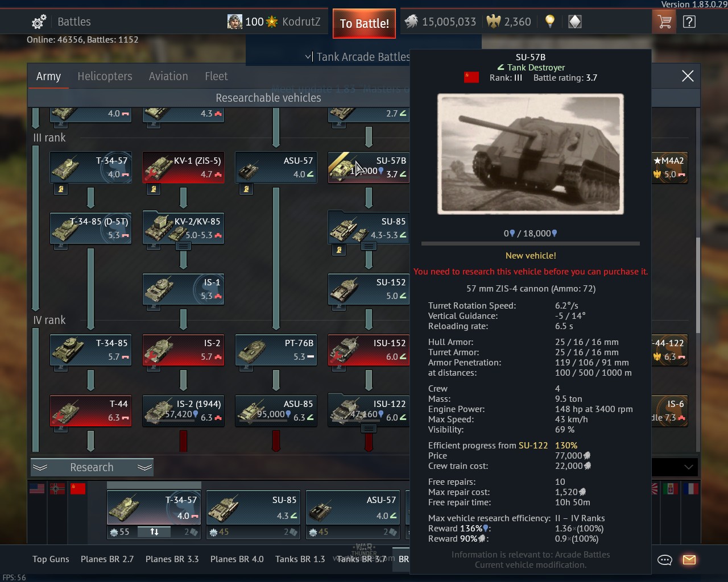Select the USA flag nation
Image resolution: width=728 pixels, height=582 pixels.
point(37,489)
